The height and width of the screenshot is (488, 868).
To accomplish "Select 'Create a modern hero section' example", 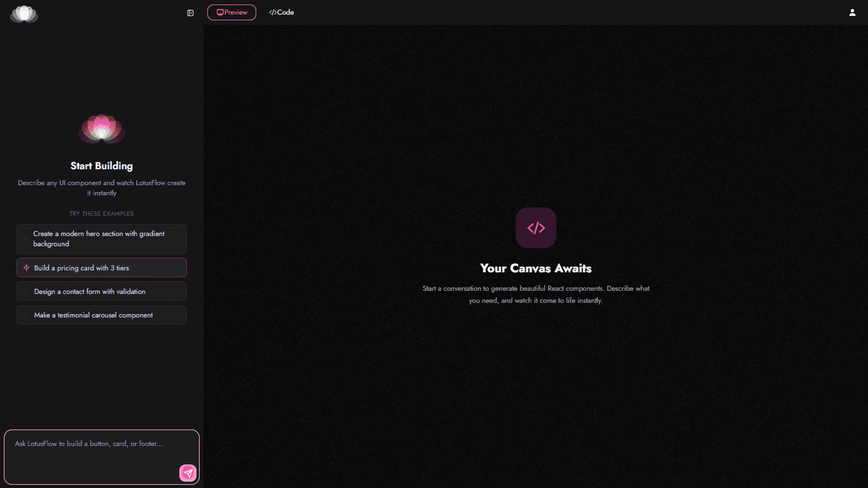I will tap(102, 239).
